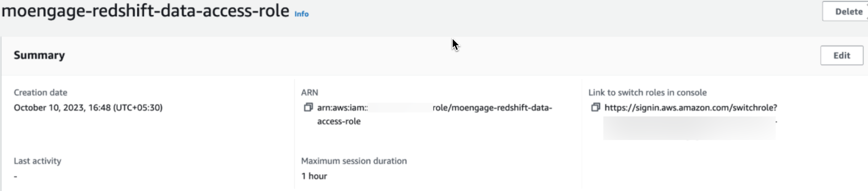
Task: Click the October 10, 2023 creation date value
Action: coord(88,108)
